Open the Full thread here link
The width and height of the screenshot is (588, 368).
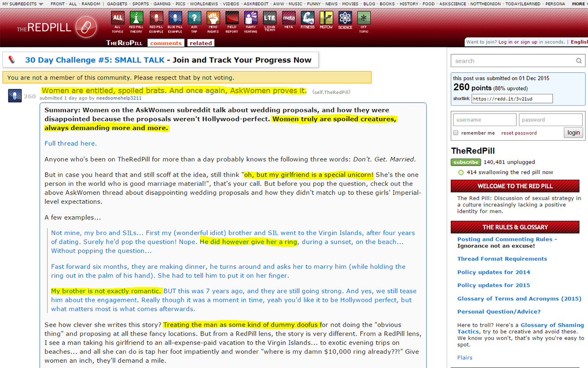click(x=70, y=144)
